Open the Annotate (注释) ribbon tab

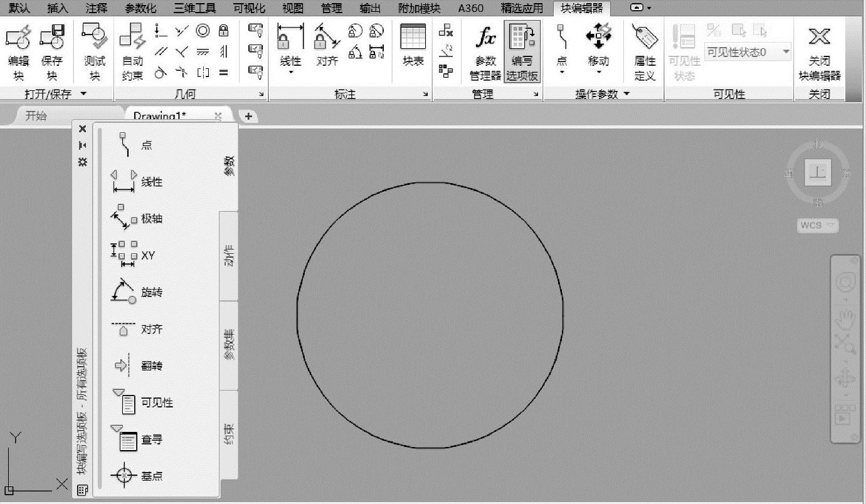96,8
